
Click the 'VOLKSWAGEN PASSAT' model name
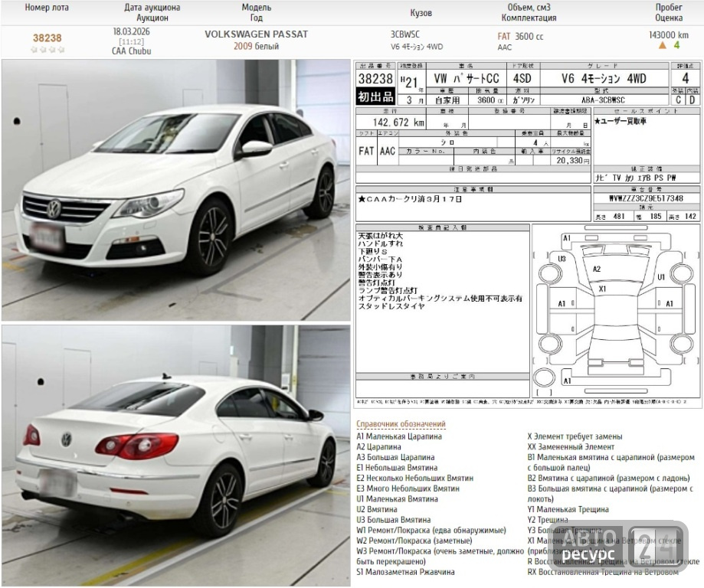(x=257, y=34)
